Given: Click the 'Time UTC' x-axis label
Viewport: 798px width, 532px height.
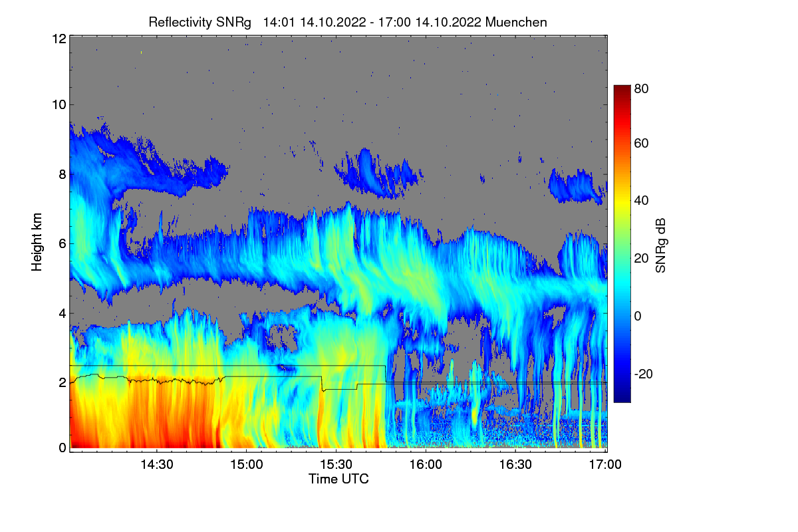Looking at the screenshot, I should pos(338,479).
